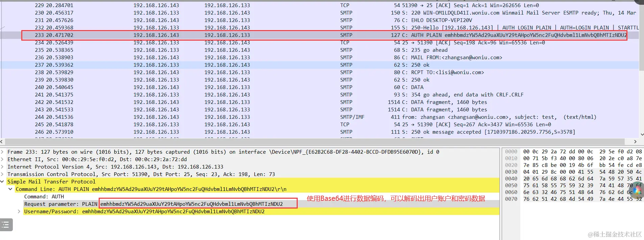Select packet 229 TCP ACK row
This screenshot has width=644, height=240.
tap(320, 5)
